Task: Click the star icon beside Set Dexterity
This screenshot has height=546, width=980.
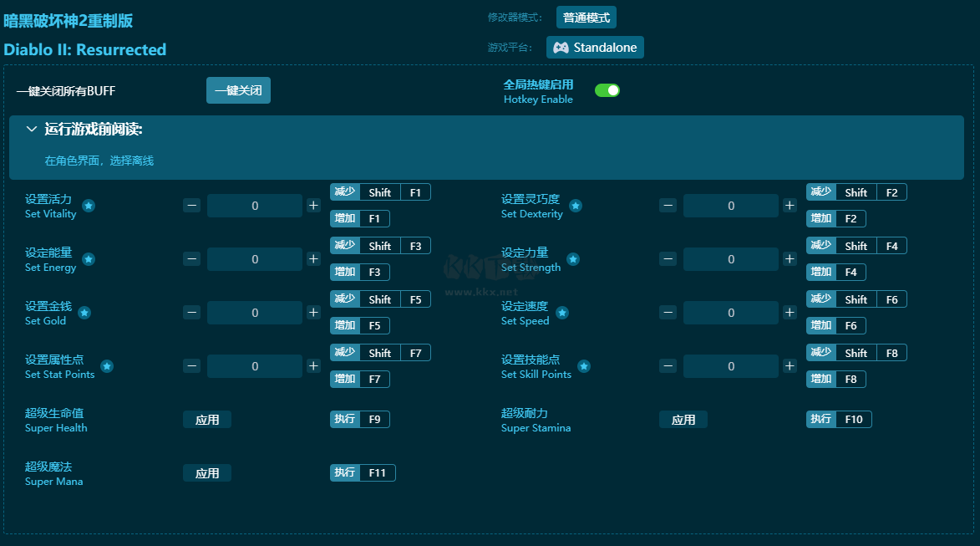Action: 576,206
